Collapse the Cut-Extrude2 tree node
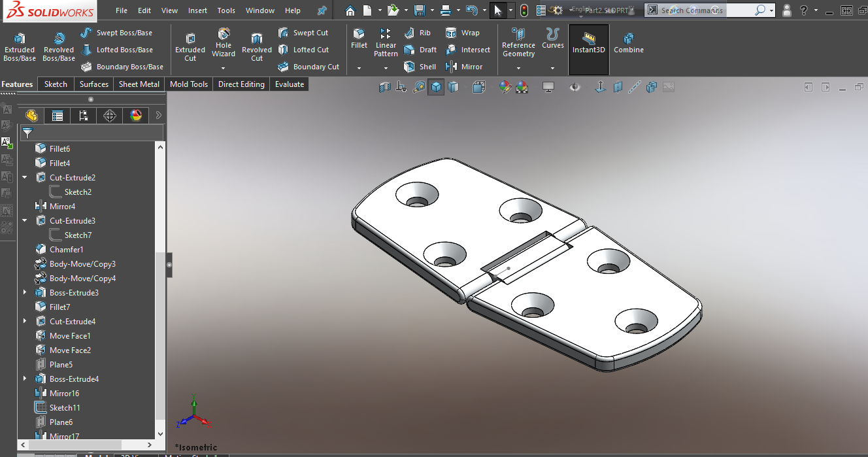The image size is (868, 457). pos(25,178)
